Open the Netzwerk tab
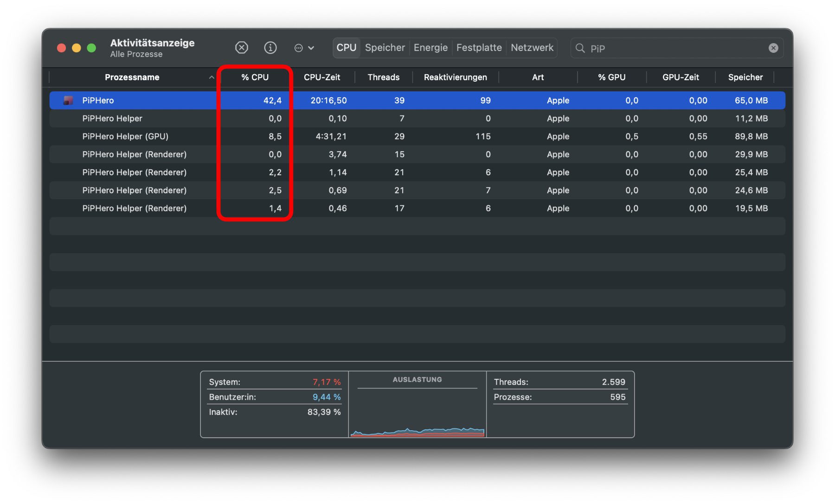The height and width of the screenshot is (504, 835). (x=532, y=48)
